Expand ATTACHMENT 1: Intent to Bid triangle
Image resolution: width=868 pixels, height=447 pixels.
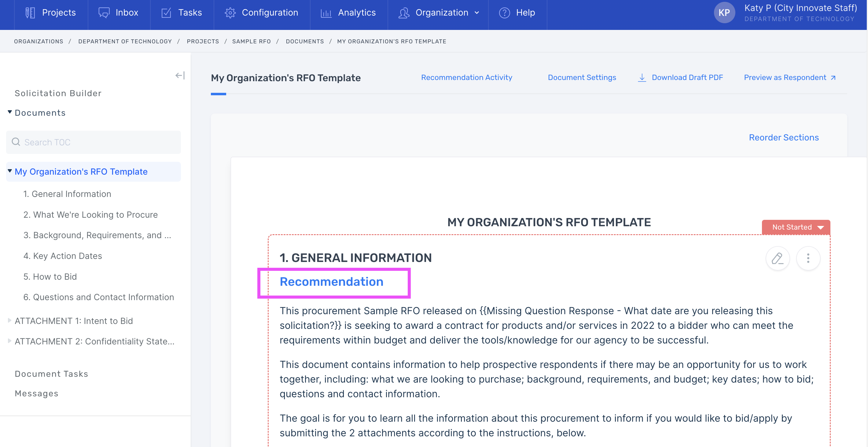point(9,320)
